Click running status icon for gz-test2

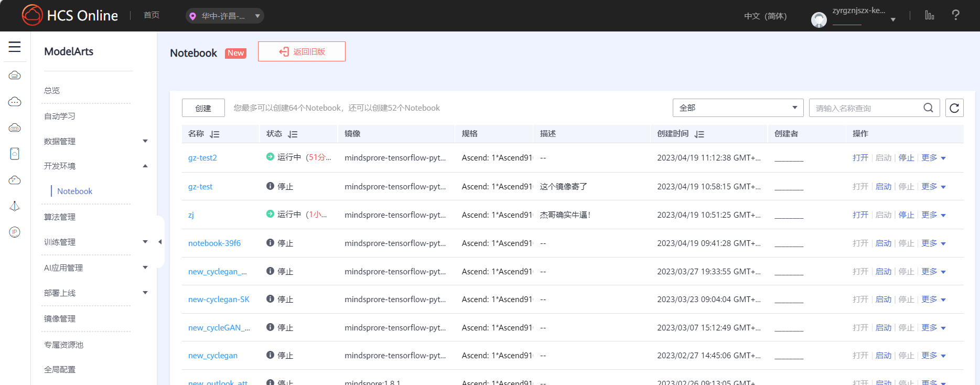270,157
